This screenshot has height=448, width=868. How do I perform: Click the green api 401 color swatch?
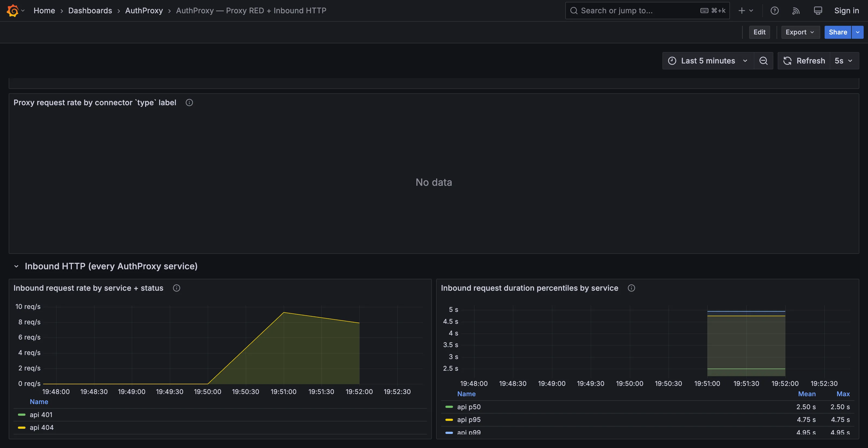[22, 415]
